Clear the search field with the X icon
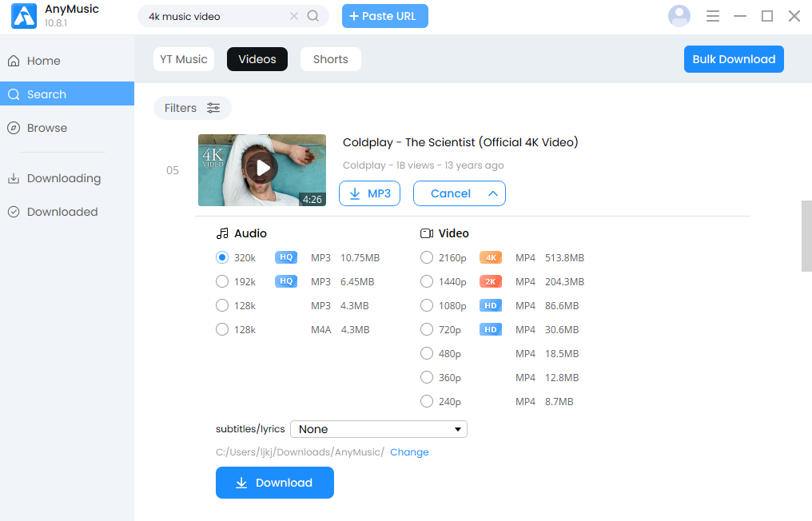Viewport: 812px width, 521px height. tap(294, 16)
